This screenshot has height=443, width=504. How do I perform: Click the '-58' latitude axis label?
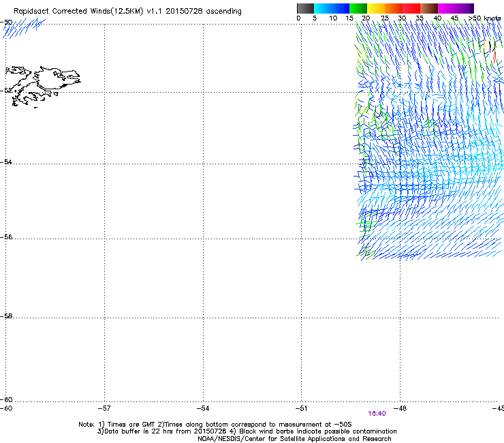point(6,316)
